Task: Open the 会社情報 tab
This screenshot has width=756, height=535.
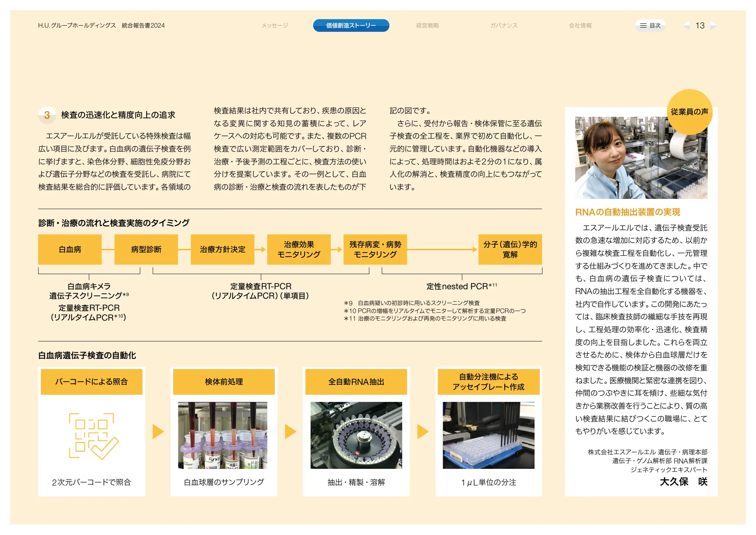Action: pos(580,26)
